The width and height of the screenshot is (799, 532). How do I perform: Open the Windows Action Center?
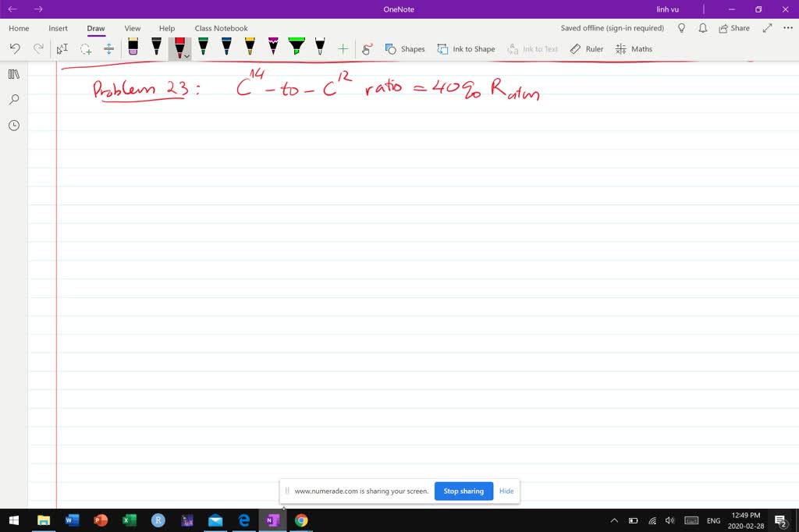point(780,520)
